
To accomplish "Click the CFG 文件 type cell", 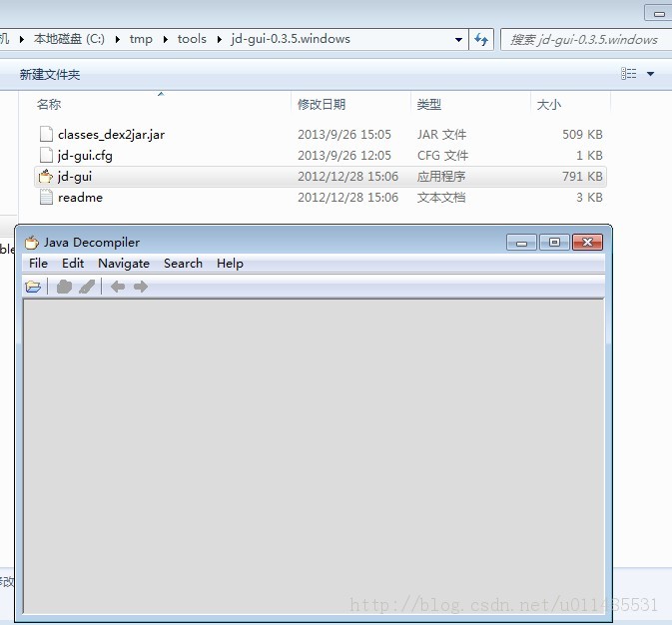I will (x=442, y=156).
